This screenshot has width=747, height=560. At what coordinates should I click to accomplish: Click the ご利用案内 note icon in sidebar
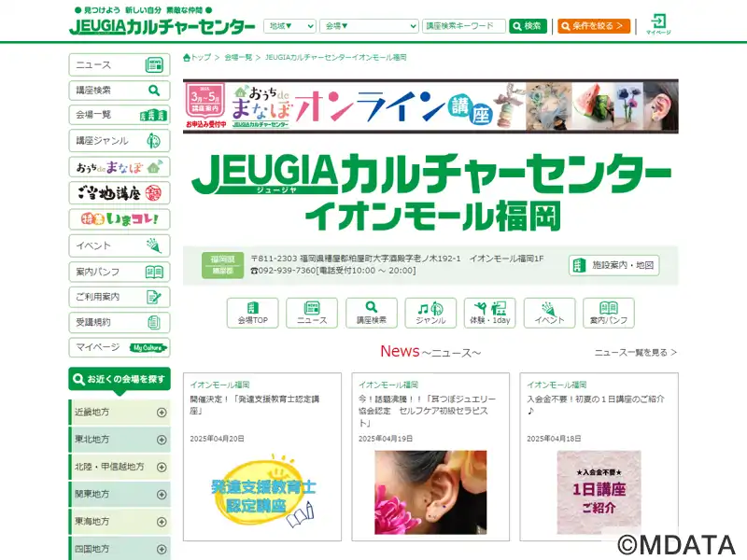[x=153, y=297]
